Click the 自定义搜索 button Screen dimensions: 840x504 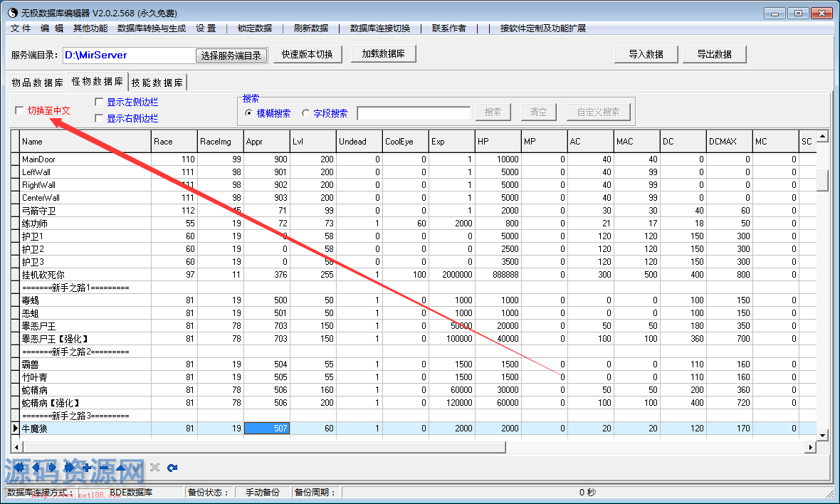[x=598, y=112]
